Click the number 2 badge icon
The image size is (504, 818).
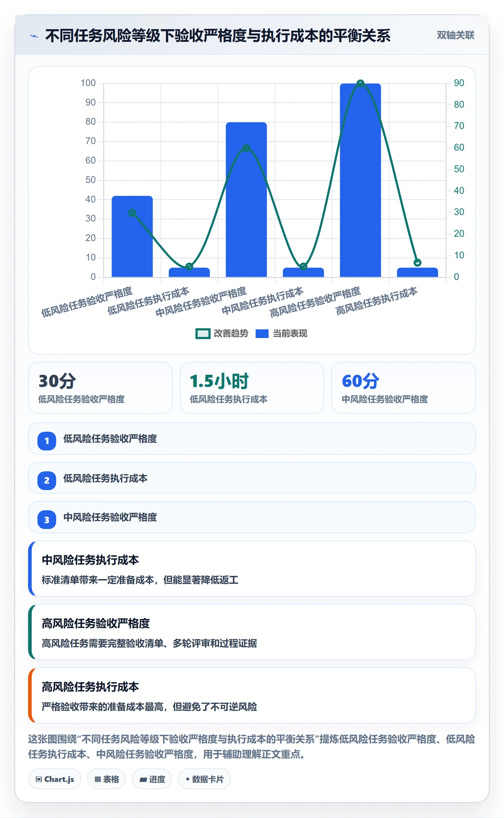(x=47, y=480)
